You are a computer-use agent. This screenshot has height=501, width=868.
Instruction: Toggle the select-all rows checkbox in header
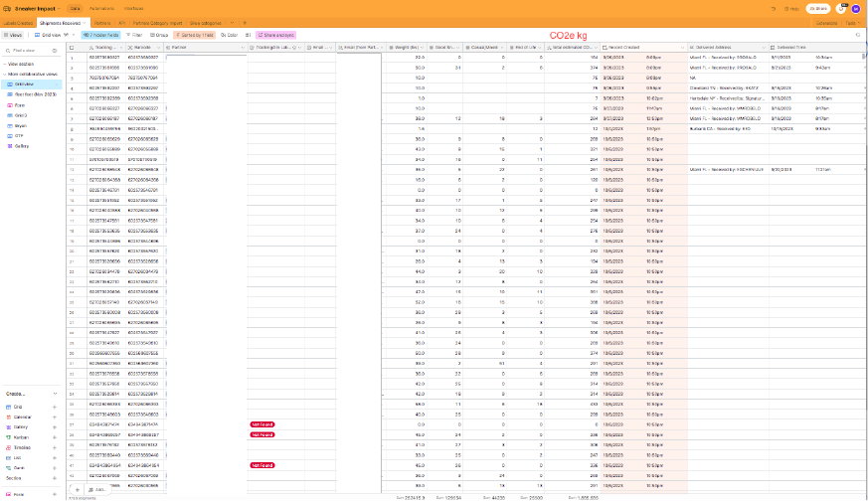(x=72, y=47)
